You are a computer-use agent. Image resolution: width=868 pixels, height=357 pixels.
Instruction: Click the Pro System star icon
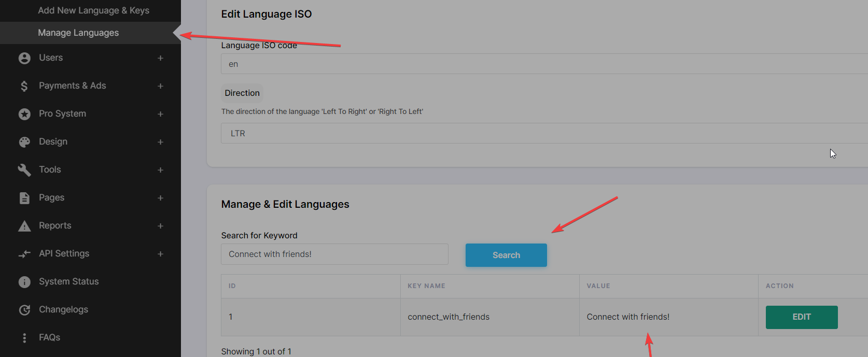pos(24,114)
